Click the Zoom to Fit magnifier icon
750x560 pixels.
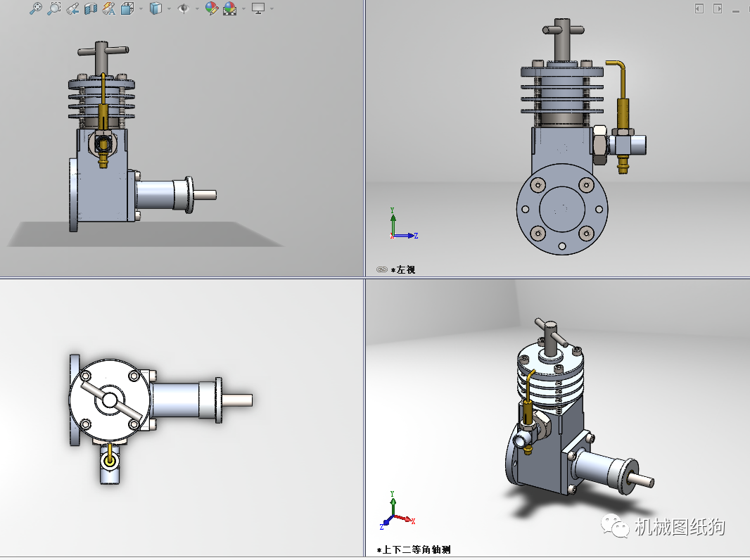(35, 8)
